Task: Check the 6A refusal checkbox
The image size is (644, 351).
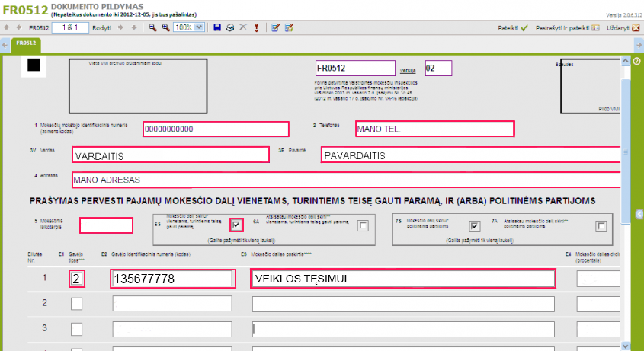Action: coord(363,225)
